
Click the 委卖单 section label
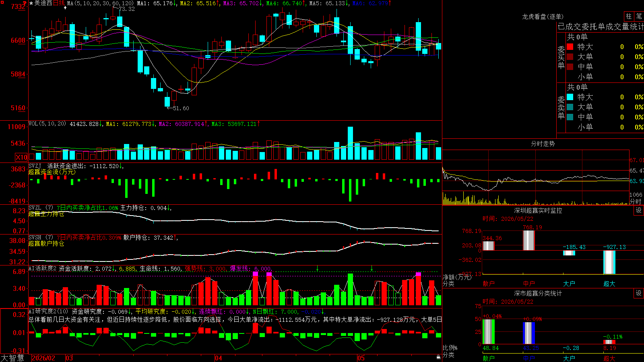[x=561, y=107]
